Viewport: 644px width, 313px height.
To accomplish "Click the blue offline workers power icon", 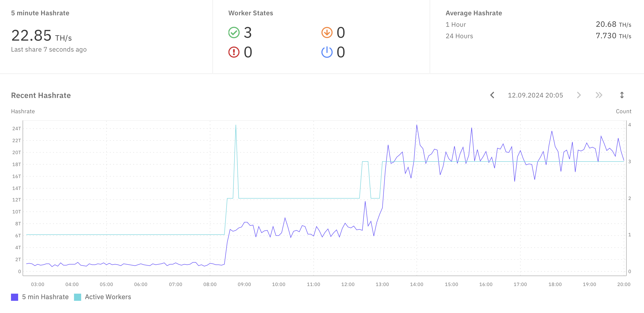I will click(x=327, y=52).
